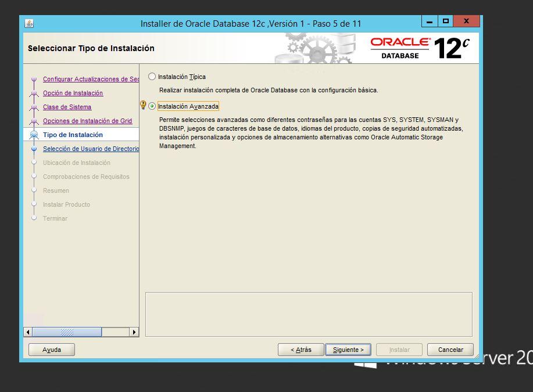Open the Configurar Actualizaciones de Seguridad step
This screenshot has width=533, height=392.
(x=91, y=79)
